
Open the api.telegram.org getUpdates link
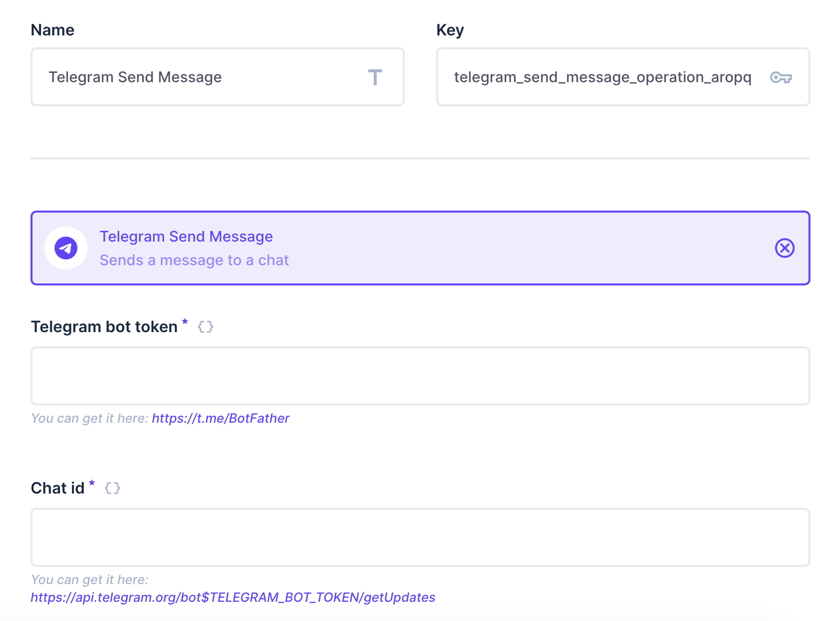[x=233, y=597]
